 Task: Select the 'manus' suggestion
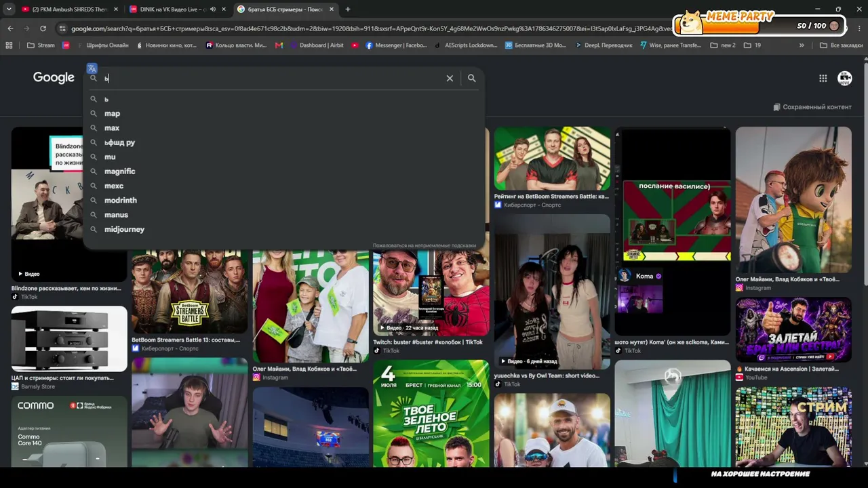[283, 215]
